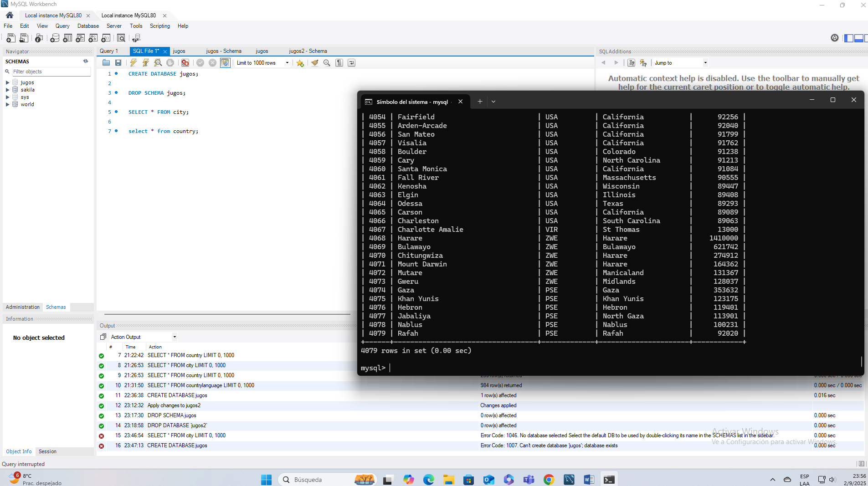868x486 pixels.
Task: Toggle autocommit mode button
Action: pos(225,63)
